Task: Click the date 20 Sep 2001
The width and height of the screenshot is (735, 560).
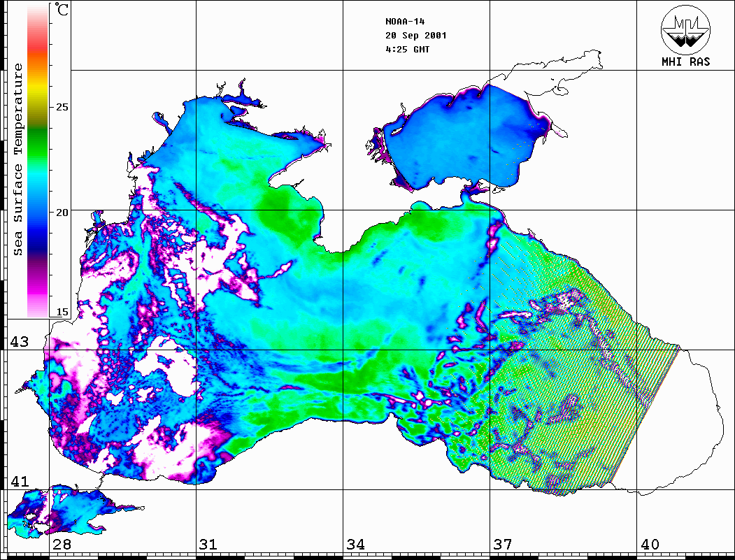Action: tap(415, 36)
